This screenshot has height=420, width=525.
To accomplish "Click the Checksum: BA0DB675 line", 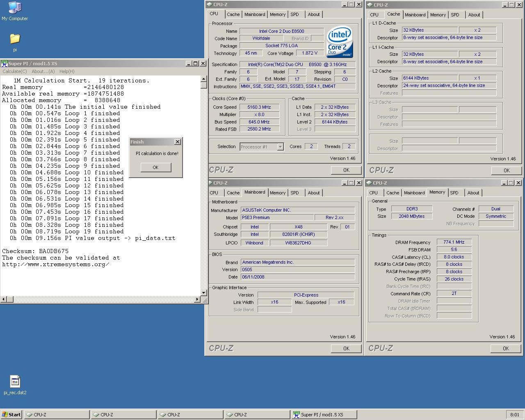I will tap(35, 251).
